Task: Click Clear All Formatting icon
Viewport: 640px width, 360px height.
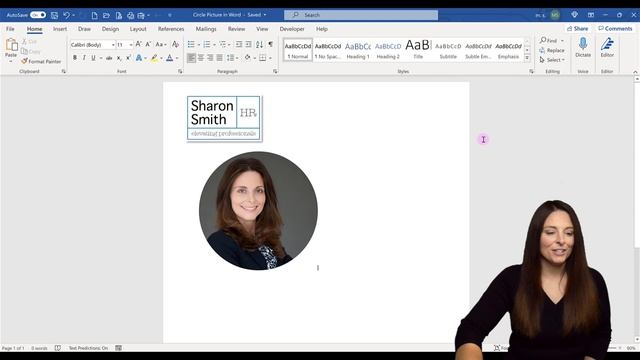Action: click(175, 44)
